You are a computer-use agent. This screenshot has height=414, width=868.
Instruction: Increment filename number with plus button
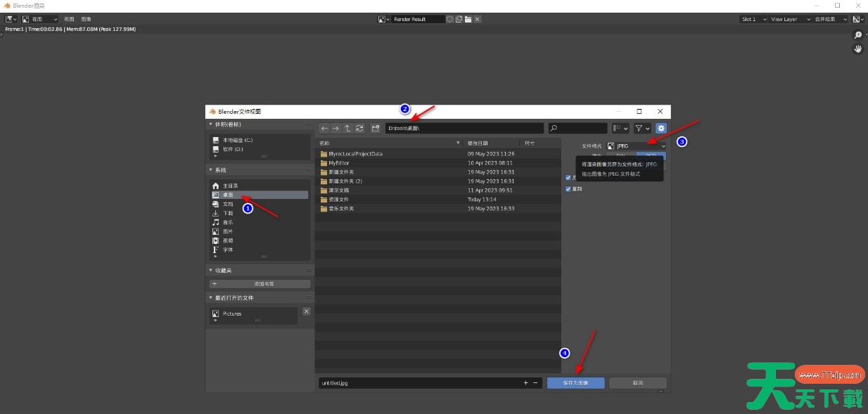point(525,383)
